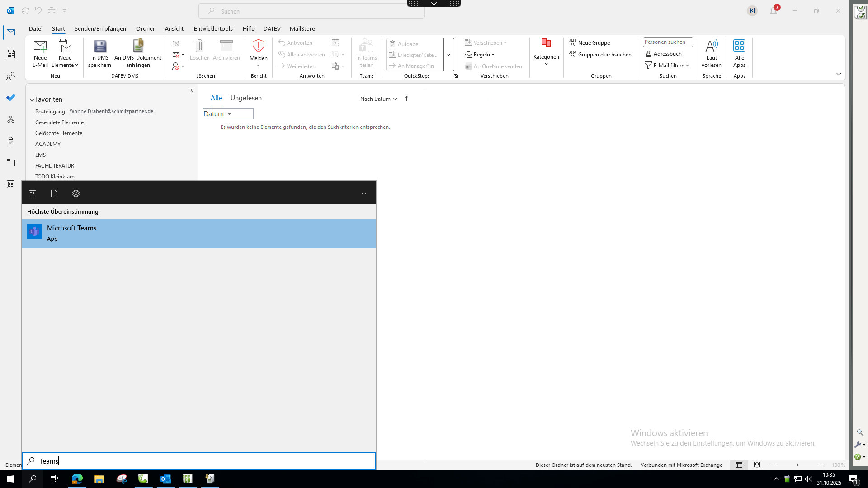Open the Ansicht ribbon tab
Screen dimensions: 868x488
(174, 28)
